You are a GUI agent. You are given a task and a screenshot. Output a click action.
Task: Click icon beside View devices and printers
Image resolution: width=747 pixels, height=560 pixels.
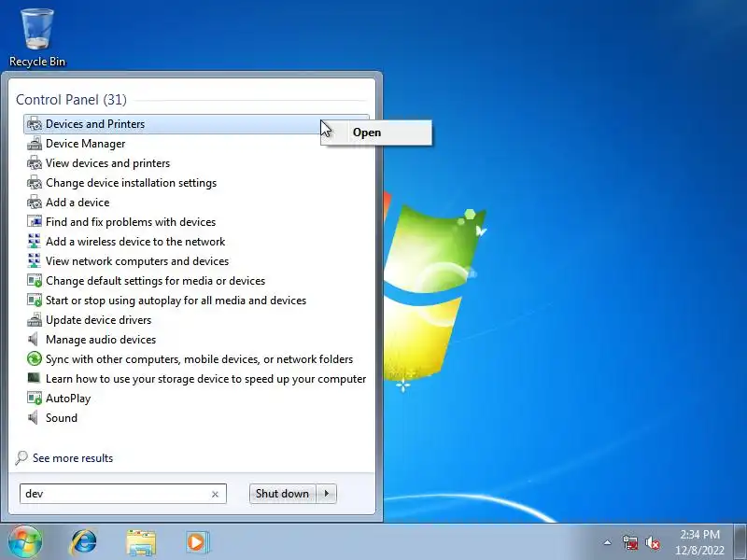click(x=35, y=162)
